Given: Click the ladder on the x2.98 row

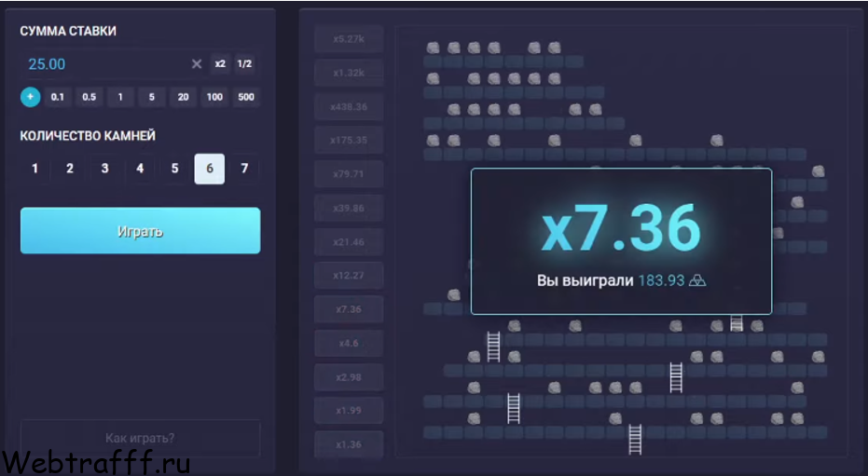Looking at the screenshot, I should pyautogui.click(x=676, y=377).
